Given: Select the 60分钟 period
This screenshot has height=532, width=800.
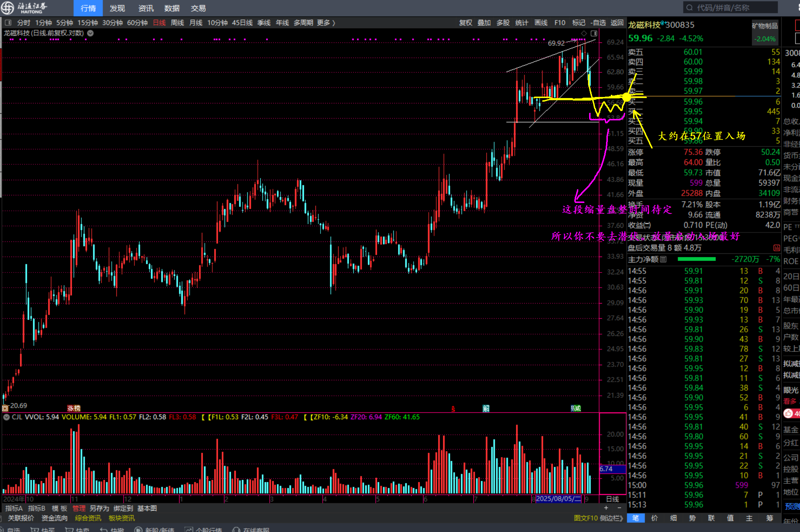Looking at the screenshot, I should (x=137, y=23).
